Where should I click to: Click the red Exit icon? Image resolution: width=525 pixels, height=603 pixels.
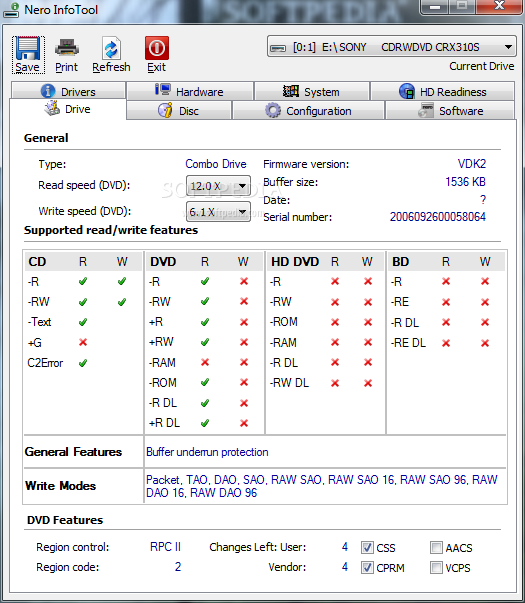(157, 48)
